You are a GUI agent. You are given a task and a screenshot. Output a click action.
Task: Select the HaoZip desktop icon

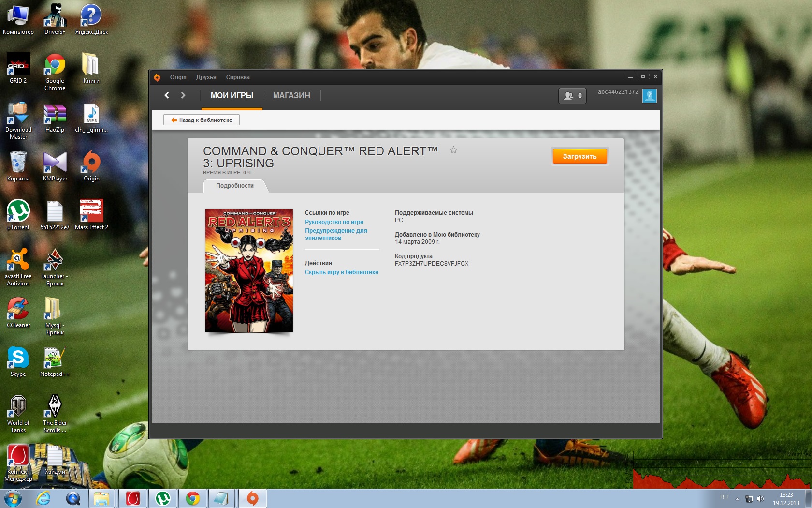click(x=55, y=118)
